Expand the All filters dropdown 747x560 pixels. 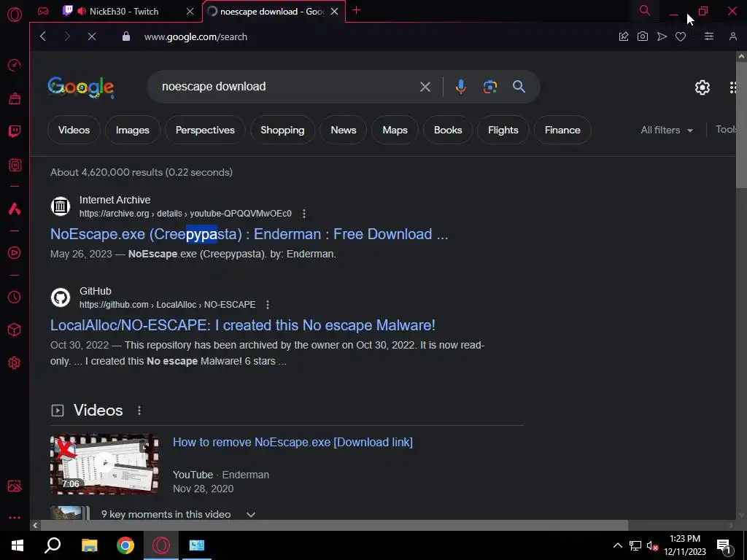pos(667,130)
